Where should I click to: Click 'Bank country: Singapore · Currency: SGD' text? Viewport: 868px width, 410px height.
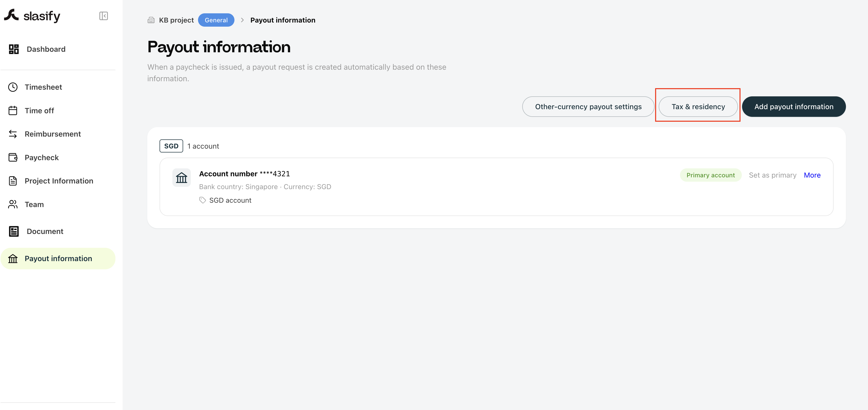pyautogui.click(x=265, y=187)
